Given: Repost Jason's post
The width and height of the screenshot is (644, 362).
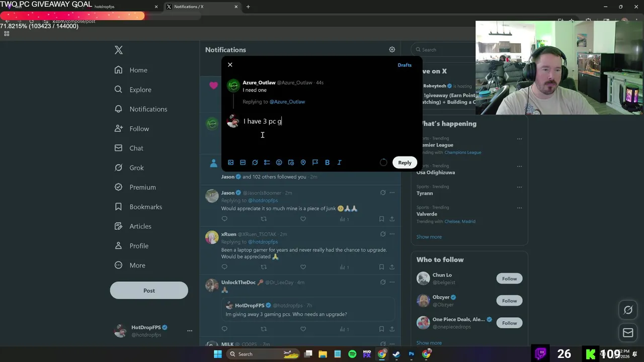Looking at the screenshot, I should (264, 219).
